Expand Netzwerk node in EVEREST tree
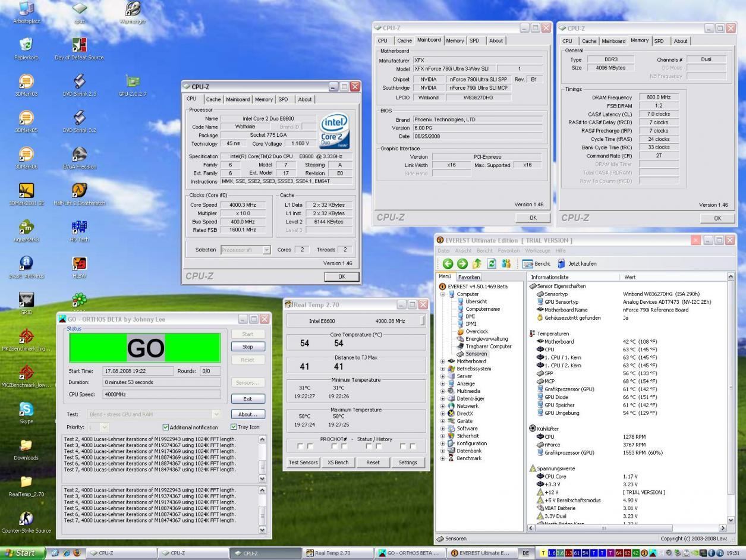The width and height of the screenshot is (746, 560). point(442,406)
